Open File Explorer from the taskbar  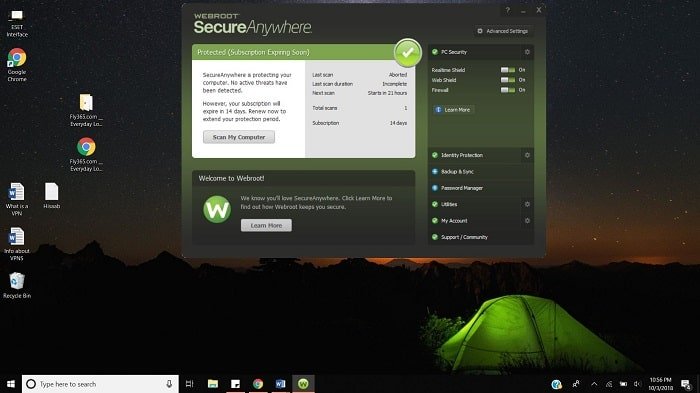click(x=213, y=384)
